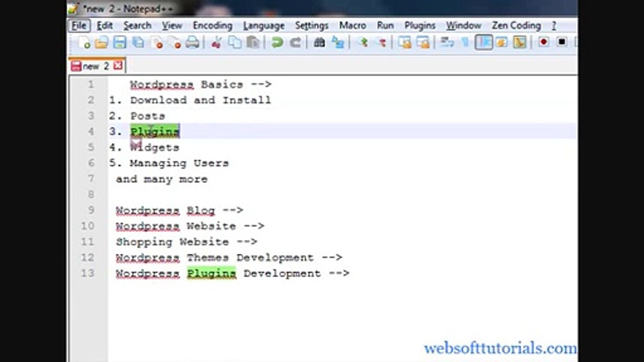Click the Replace icon
Image resolution: width=644 pixels, height=362 pixels.
click(x=338, y=43)
